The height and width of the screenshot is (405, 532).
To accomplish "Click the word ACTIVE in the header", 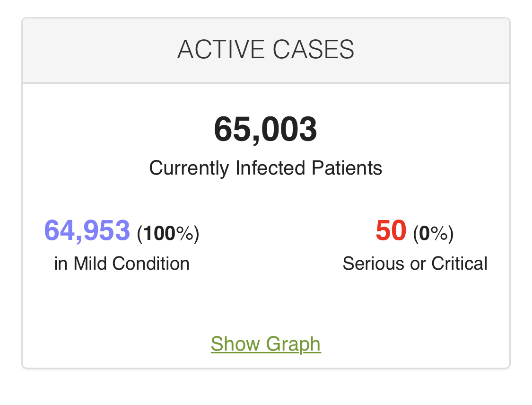I will point(217,50).
